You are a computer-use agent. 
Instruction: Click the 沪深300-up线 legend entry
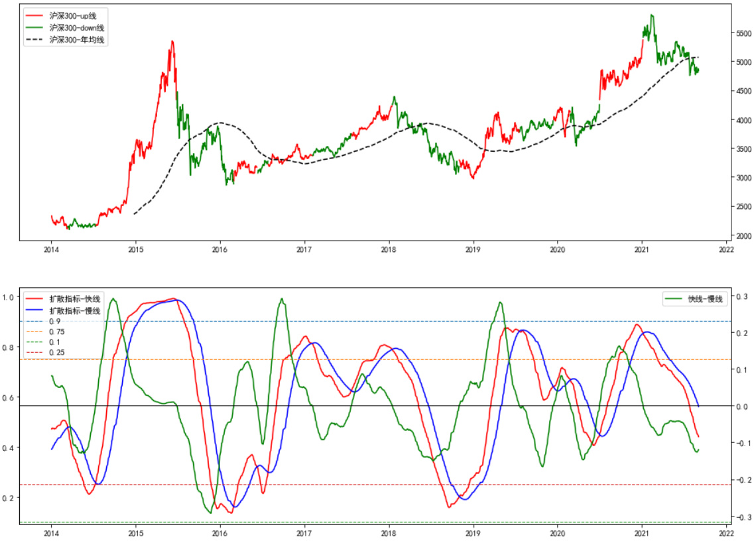point(61,16)
